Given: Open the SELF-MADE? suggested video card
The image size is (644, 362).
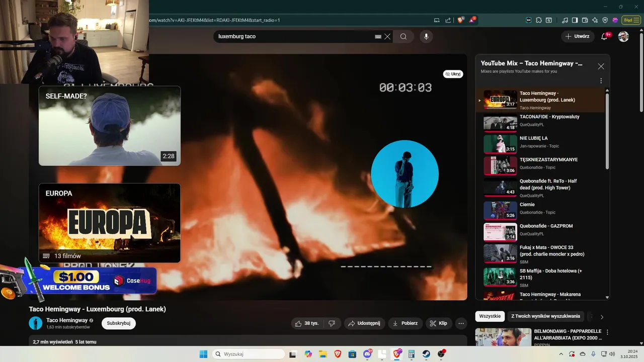Looking at the screenshot, I should point(110,126).
